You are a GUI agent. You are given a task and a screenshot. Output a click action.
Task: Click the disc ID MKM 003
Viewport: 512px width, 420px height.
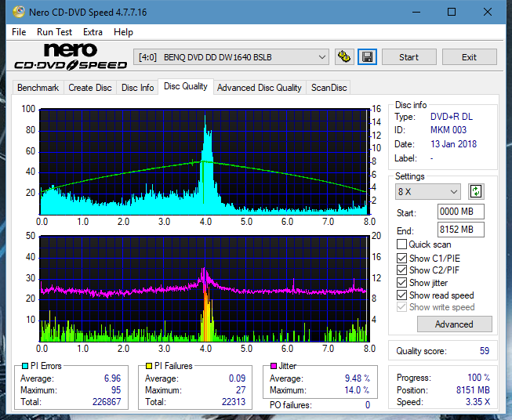pyautogui.click(x=448, y=130)
